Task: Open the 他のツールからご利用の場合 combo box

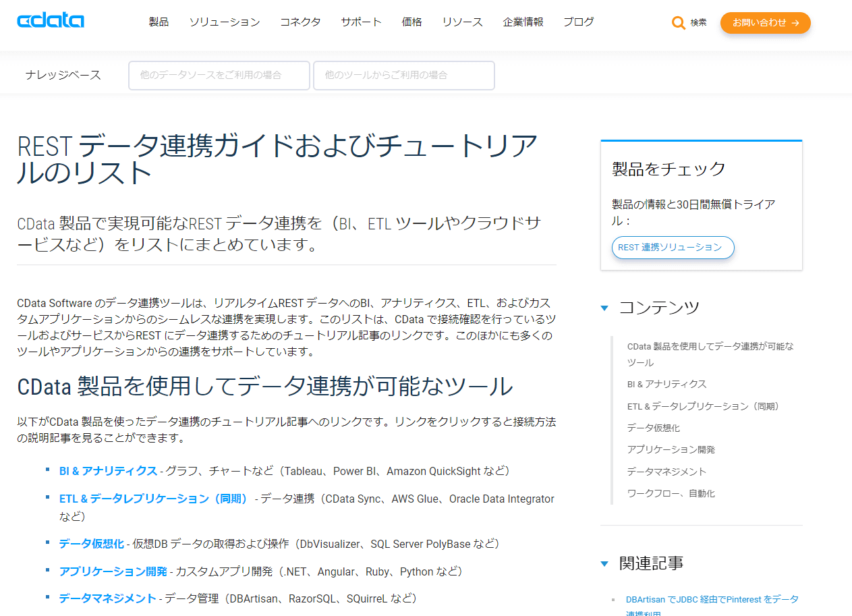Action: coord(404,76)
